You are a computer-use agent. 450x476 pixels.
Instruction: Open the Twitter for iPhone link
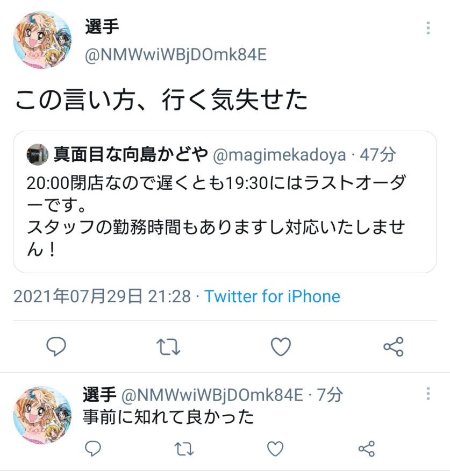272,296
